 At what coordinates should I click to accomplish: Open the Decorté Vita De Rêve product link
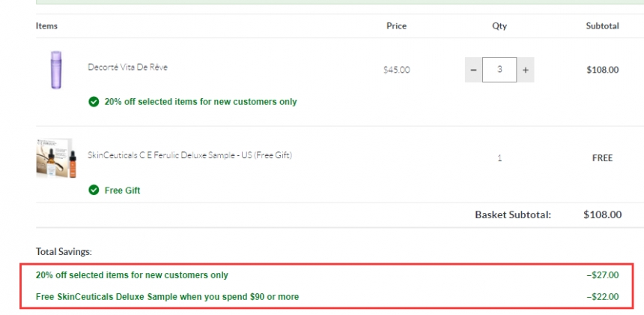pyautogui.click(x=128, y=67)
